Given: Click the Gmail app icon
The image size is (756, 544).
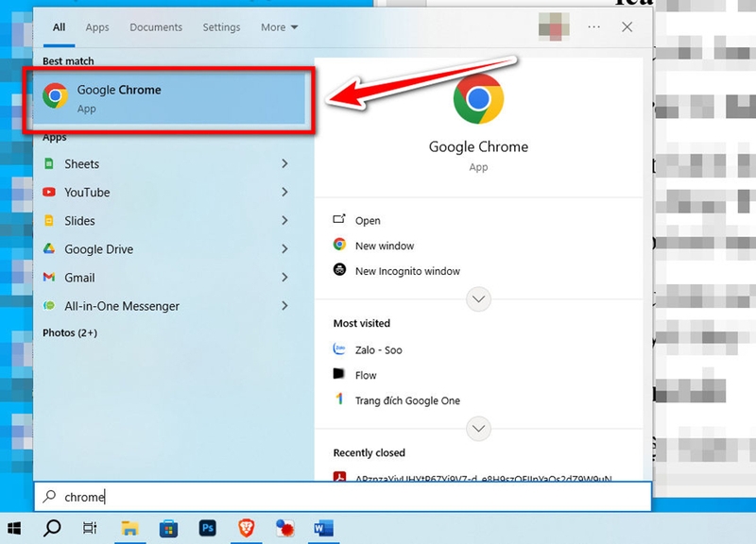Looking at the screenshot, I should (49, 277).
